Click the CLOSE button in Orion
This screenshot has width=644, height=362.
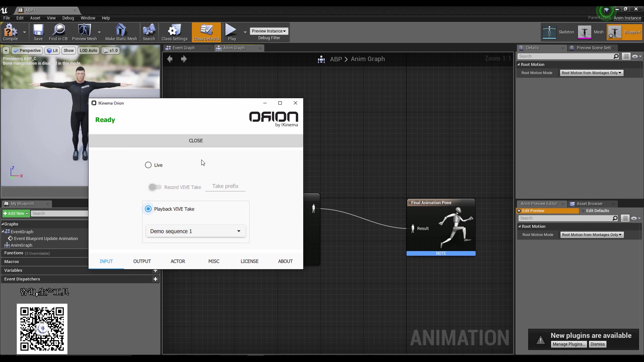[x=196, y=140]
